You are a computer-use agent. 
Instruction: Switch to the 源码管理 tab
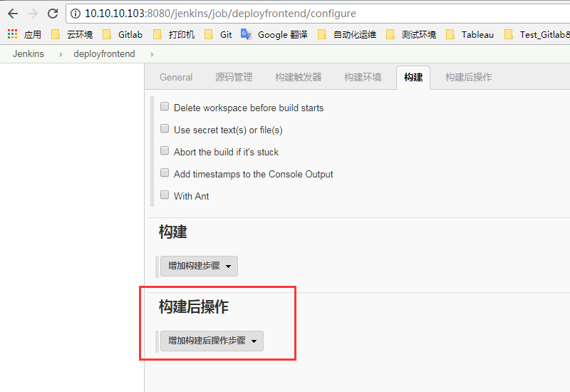(234, 77)
